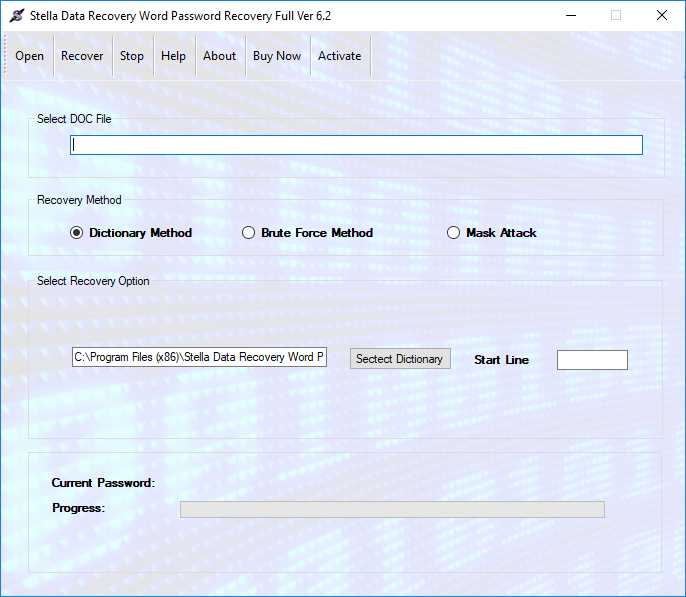Open the Help toolbar item
Viewport: 686px width, 597px height.
[173, 56]
